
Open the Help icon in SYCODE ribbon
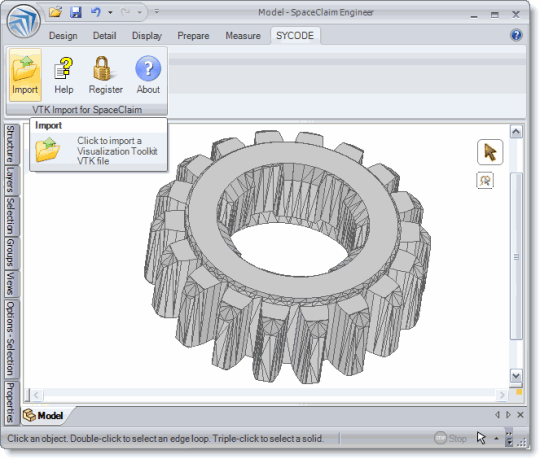(x=64, y=75)
